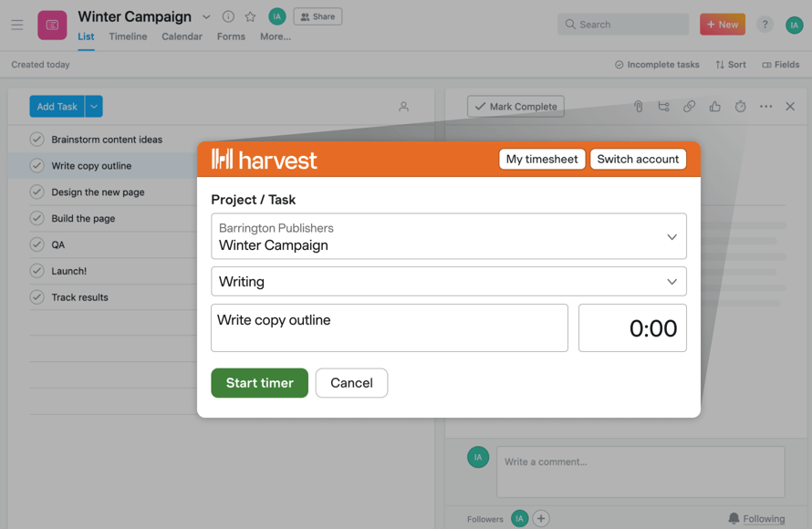Check off the Write copy outline task

tap(36, 166)
